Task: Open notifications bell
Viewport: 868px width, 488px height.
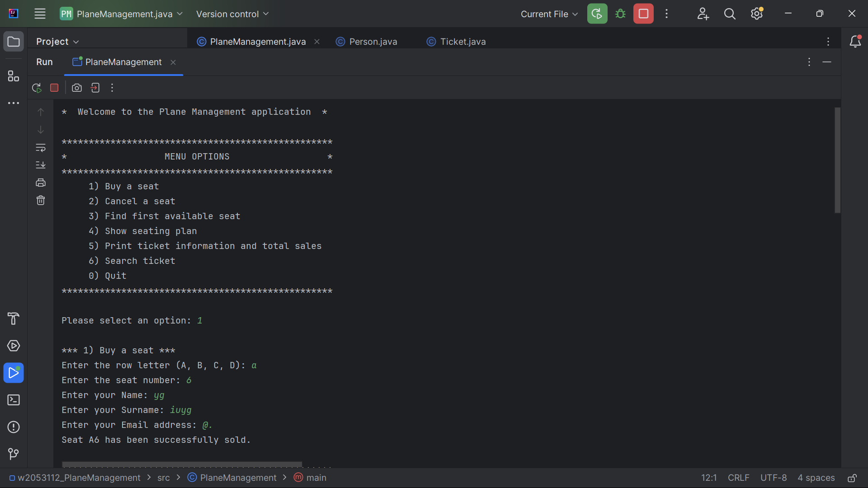Action: 855,42
